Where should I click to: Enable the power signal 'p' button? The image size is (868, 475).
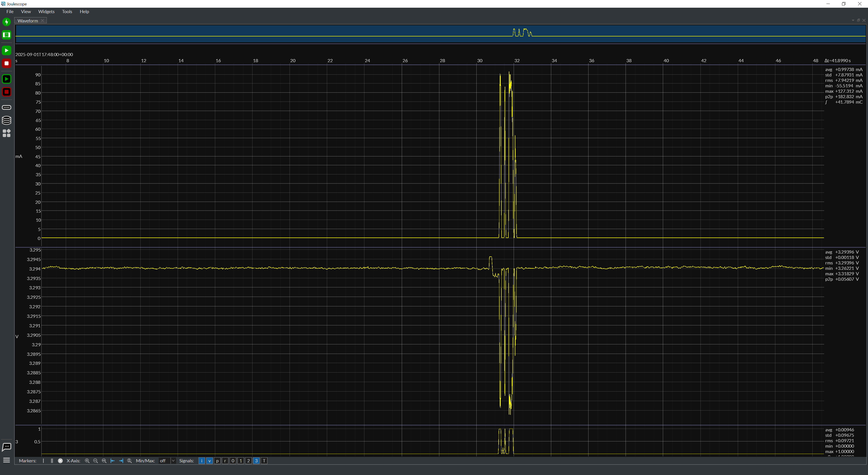point(217,461)
